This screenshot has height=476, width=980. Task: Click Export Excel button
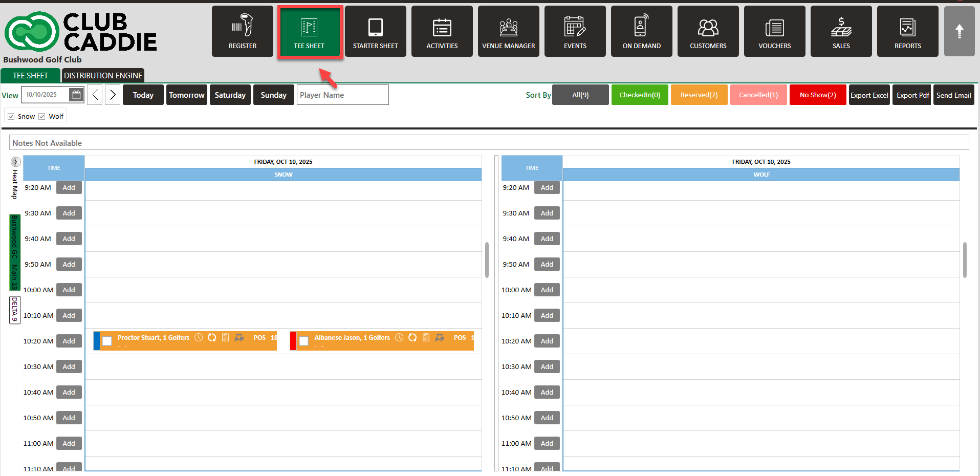point(869,95)
